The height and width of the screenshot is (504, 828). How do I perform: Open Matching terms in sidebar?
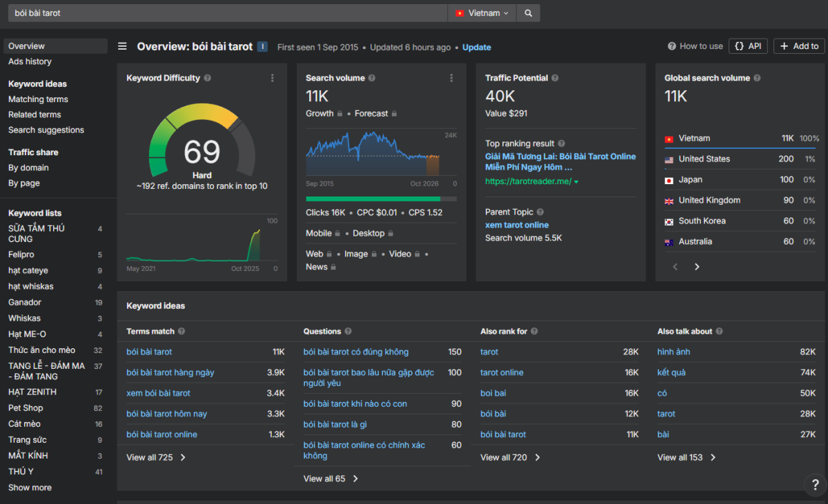tap(38, 99)
